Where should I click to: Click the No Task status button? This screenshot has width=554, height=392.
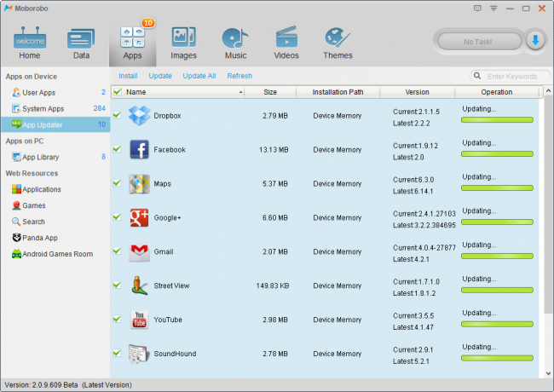pyautogui.click(x=479, y=42)
